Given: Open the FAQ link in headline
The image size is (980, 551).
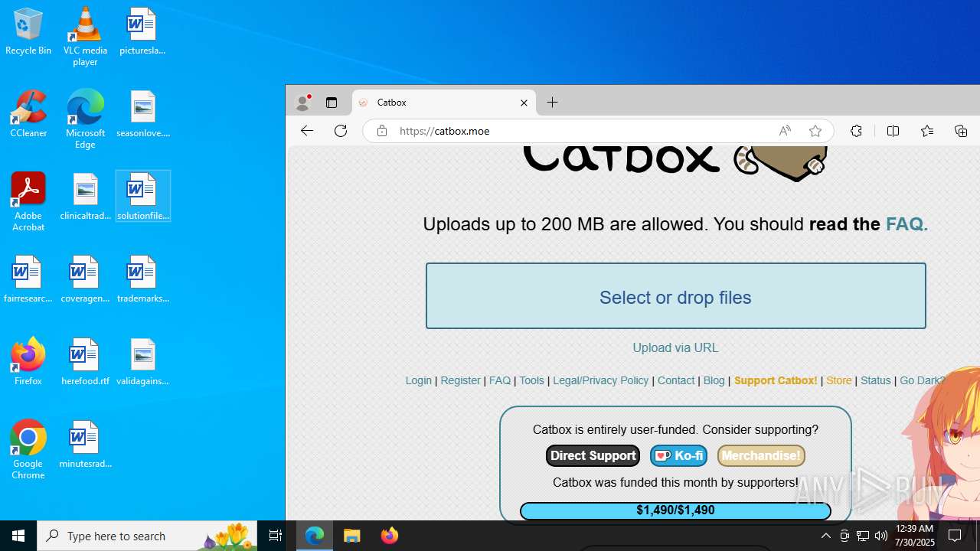Looking at the screenshot, I should tap(906, 224).
